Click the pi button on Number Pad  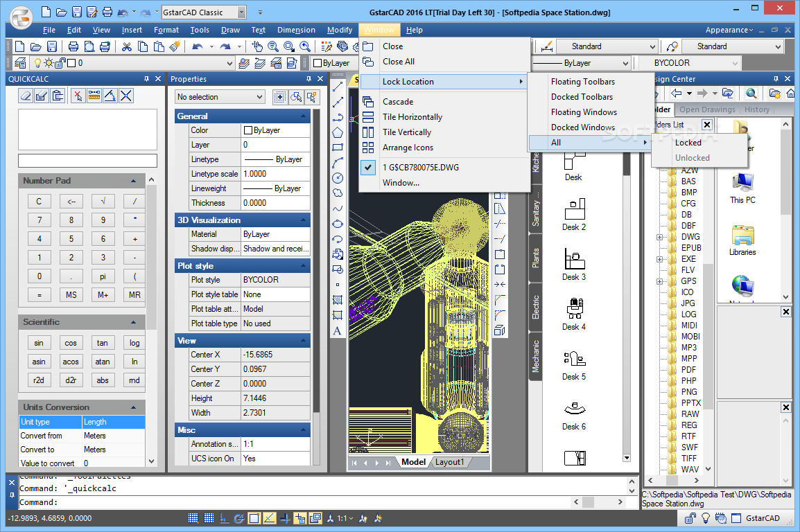coord(103,276)
